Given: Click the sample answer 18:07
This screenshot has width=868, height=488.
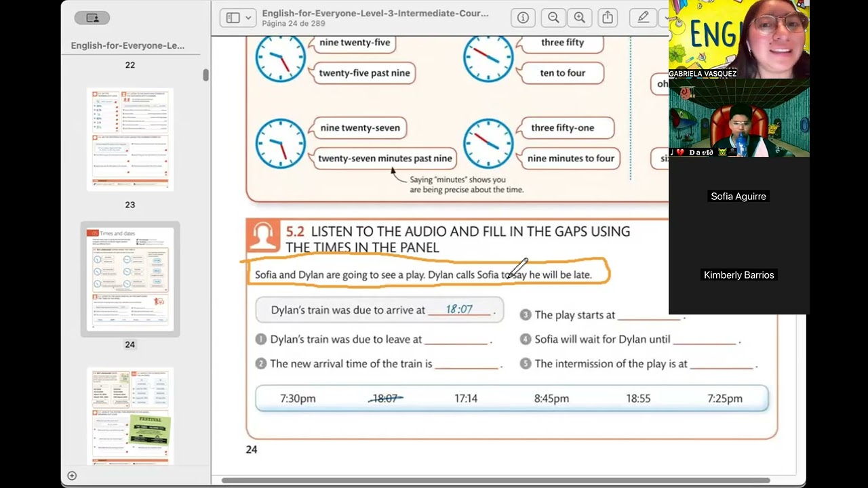Looking at the screenshot, I should point(459,309).
